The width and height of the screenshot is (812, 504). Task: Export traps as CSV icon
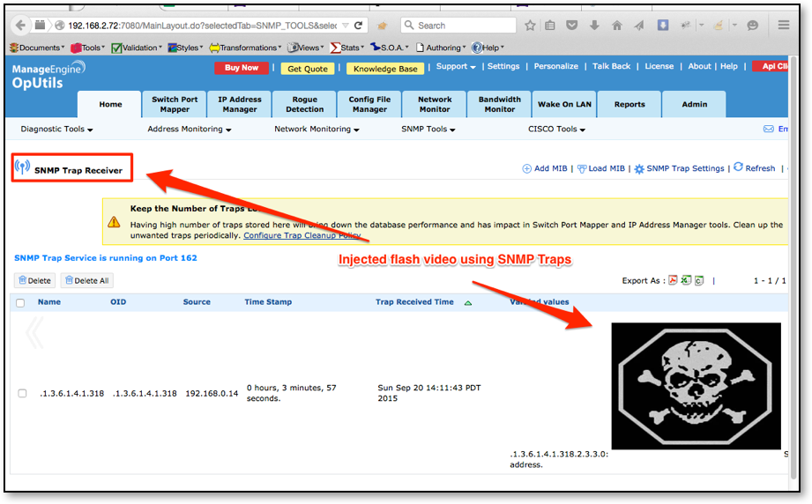698,280
